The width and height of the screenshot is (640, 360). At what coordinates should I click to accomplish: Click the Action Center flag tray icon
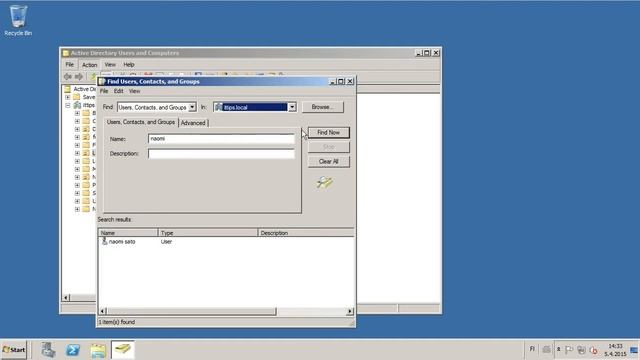(569, 350)
